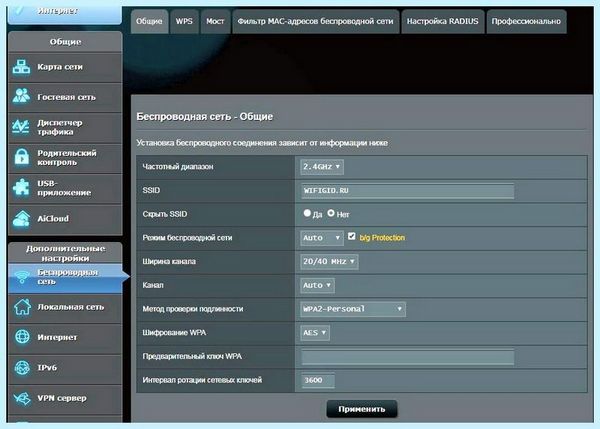Viewport: 600px width, 429px height.
Task: Click the 'Режим беспроводной сети' label
Action: [x=188, y=238]
